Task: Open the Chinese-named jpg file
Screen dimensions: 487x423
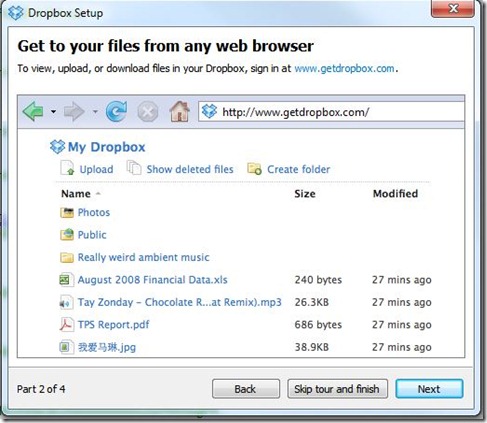Action: 107,347
